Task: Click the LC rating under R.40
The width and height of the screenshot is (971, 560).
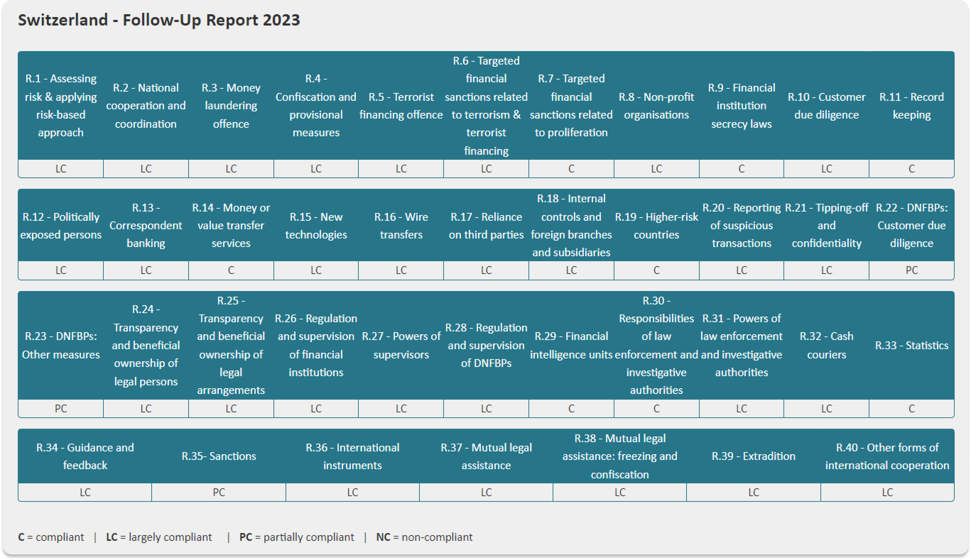Action: [x=887, y=492]
